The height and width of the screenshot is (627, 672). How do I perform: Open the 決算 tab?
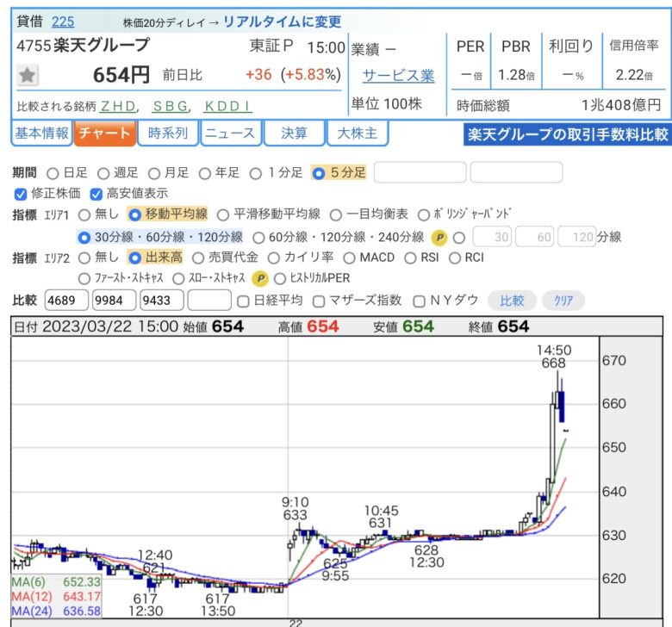click(294, 133)
